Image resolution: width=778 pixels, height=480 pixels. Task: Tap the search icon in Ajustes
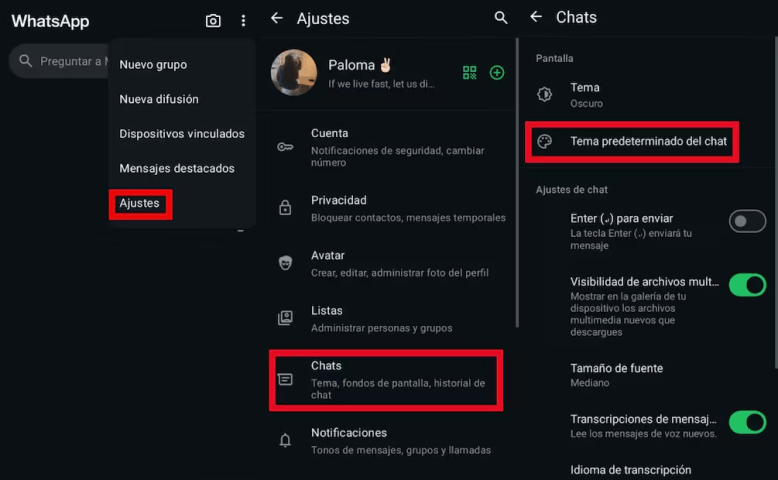point(501,18)
